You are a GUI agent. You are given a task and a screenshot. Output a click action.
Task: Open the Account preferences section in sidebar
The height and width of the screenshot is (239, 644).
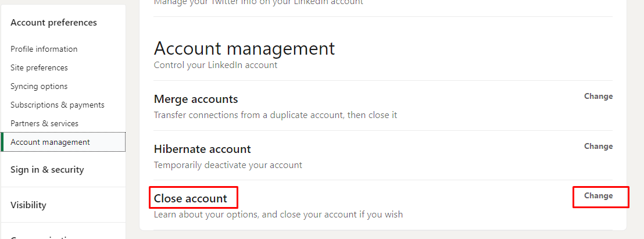click(53, 23)
